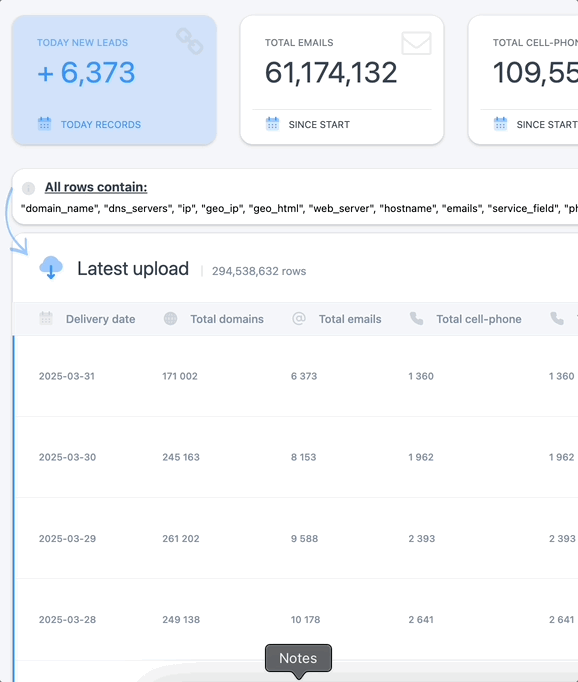Click globe icon in Total domains header
The image size is (578, 682).
click(170, 318)
